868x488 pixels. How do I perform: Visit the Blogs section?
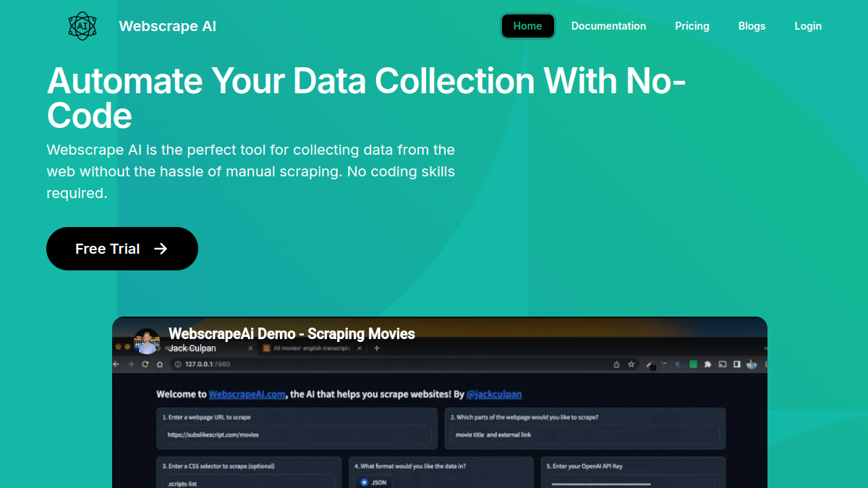coord(752,26)
